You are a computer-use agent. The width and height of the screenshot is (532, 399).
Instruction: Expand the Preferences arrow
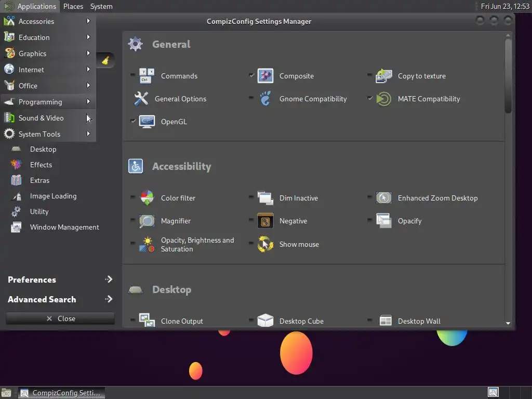click(x=109, y=279)
